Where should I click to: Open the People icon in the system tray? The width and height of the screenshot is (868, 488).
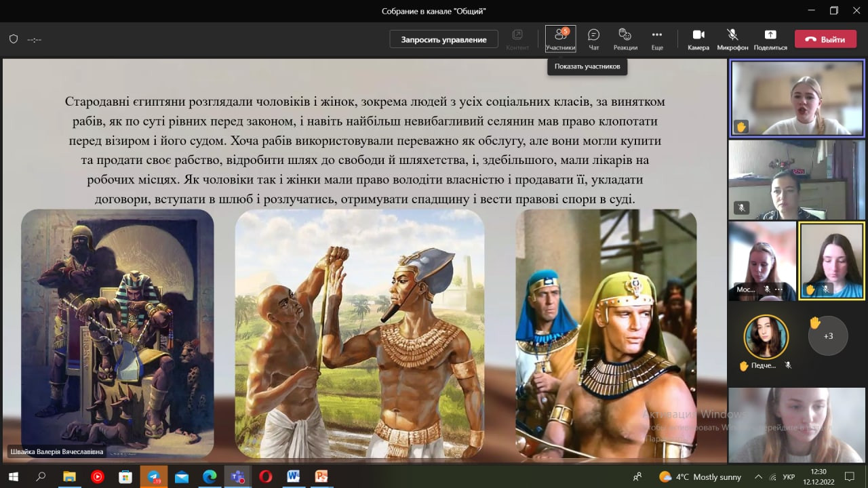[x=637, y=476]
